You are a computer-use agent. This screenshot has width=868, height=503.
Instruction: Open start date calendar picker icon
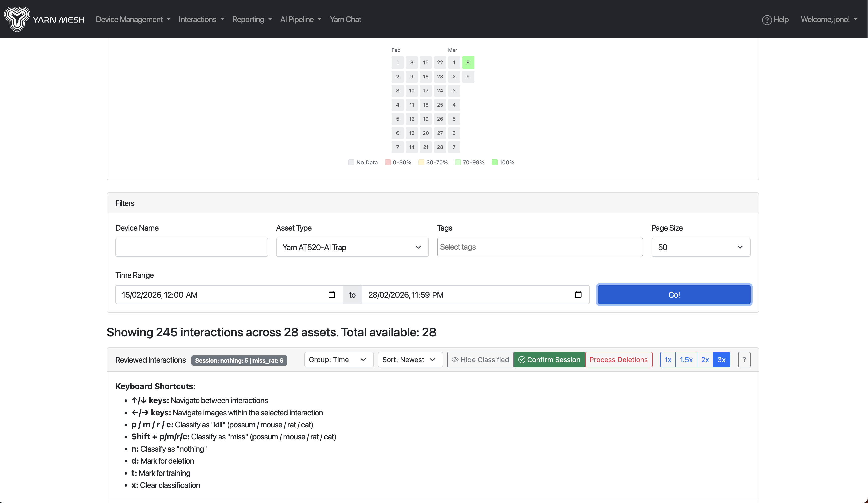(331, 294)
